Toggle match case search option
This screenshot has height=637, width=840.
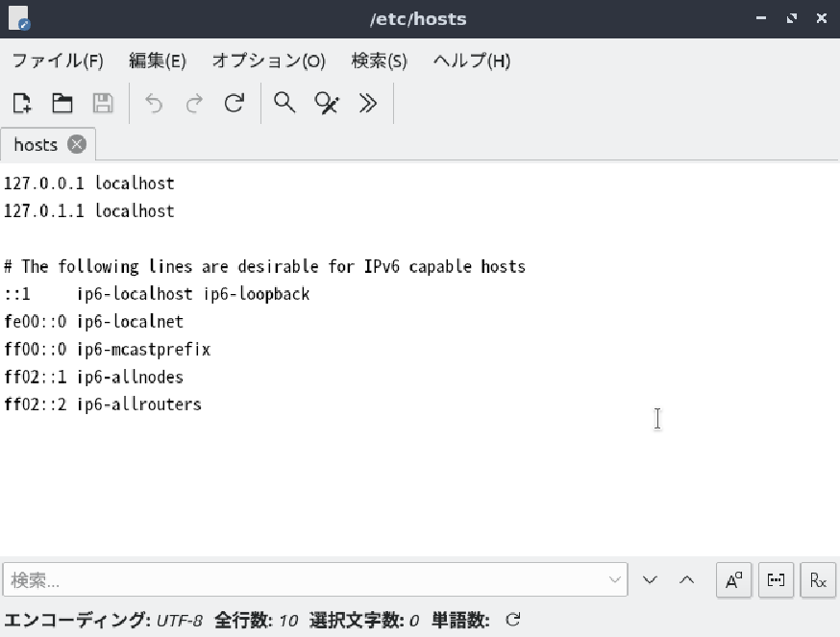coord(734,579)
